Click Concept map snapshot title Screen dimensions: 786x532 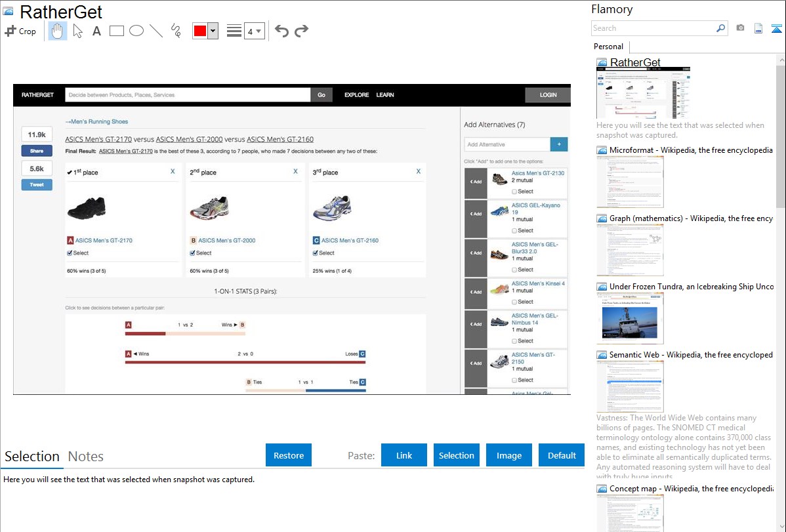click(692, 488)
